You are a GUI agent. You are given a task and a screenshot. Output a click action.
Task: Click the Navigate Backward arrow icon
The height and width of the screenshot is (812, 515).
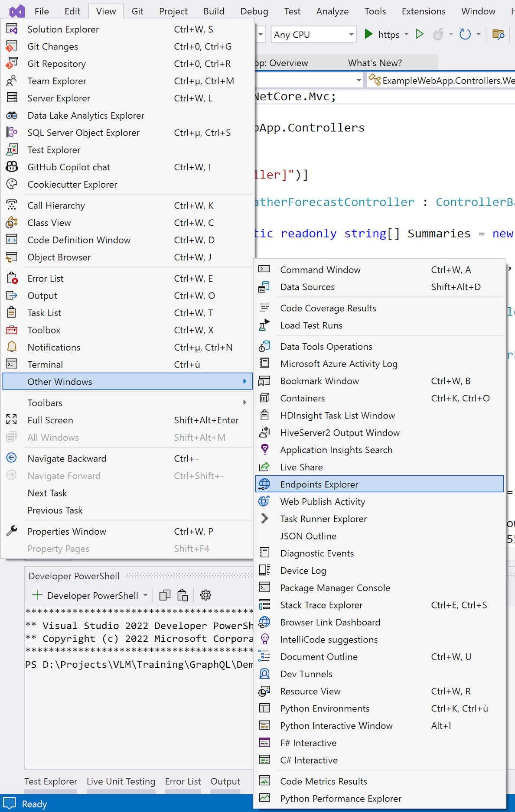click(x=12, y=458)
